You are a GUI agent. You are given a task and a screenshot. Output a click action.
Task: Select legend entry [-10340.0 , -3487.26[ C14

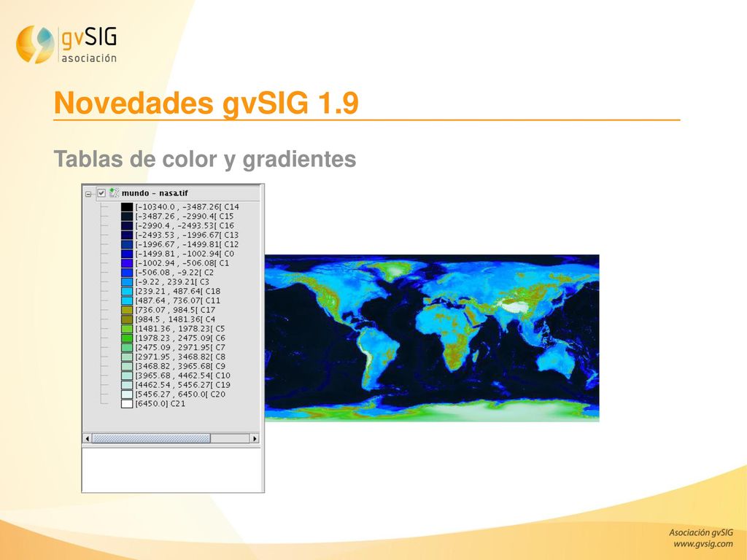pos(187,207)
